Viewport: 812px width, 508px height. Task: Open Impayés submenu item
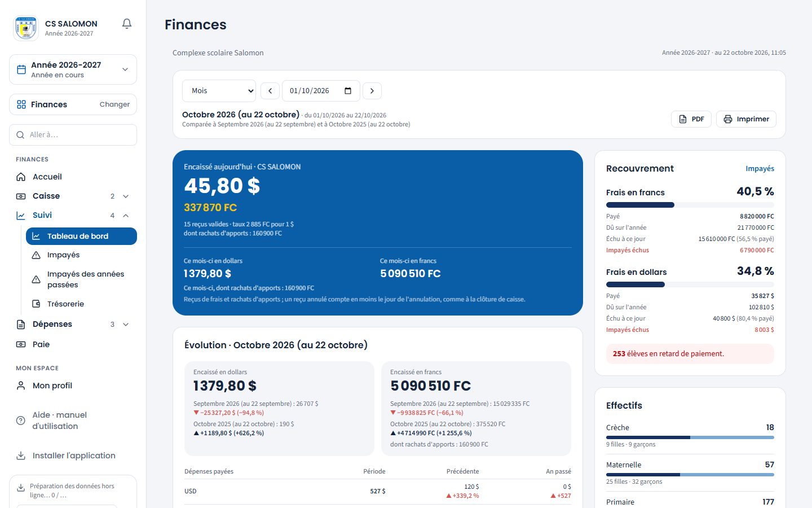point(81,255)
